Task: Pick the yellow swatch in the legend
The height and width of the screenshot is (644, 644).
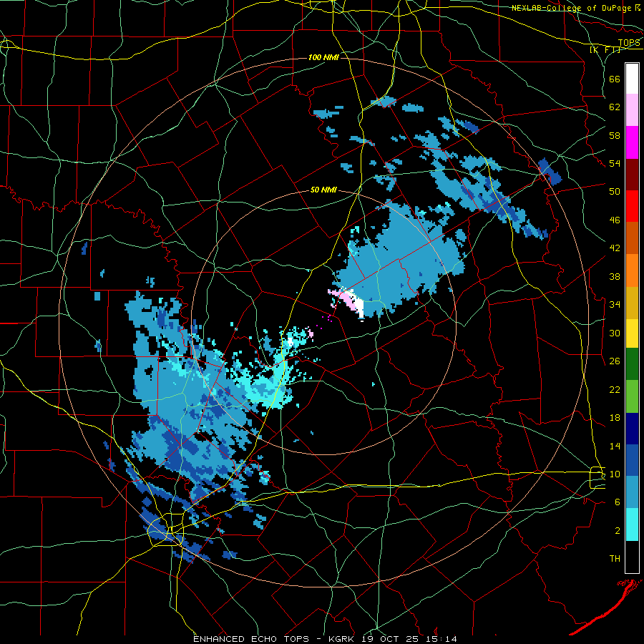Action: click(x=632, y=333)
